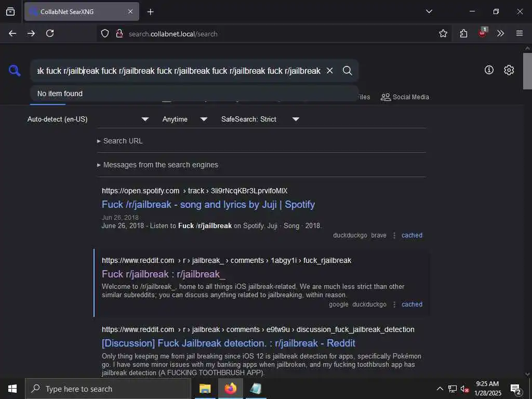Open the muted volume tray icon

coord(465,389)
